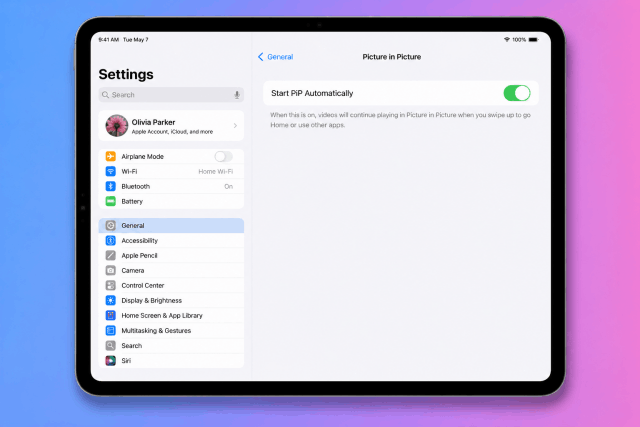
Task: Tap the blue back chevron arrow
Action: click(260, 57)
